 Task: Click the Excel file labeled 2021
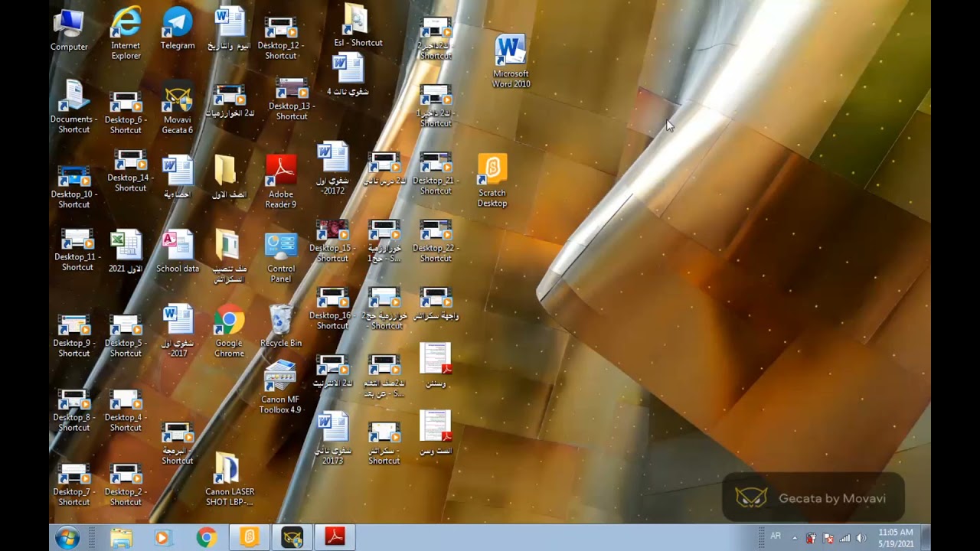point(126,251)
